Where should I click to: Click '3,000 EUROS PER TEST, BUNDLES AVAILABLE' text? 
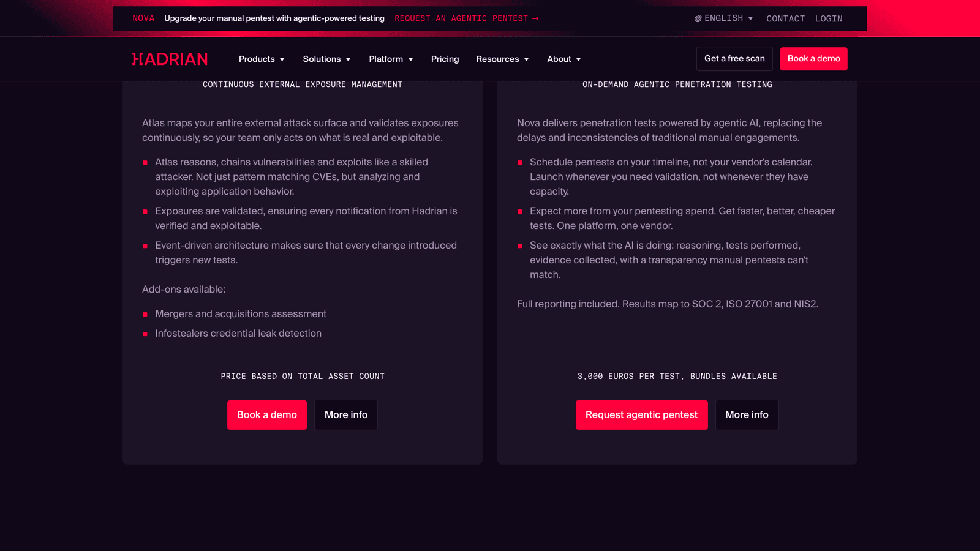point(677,377)
